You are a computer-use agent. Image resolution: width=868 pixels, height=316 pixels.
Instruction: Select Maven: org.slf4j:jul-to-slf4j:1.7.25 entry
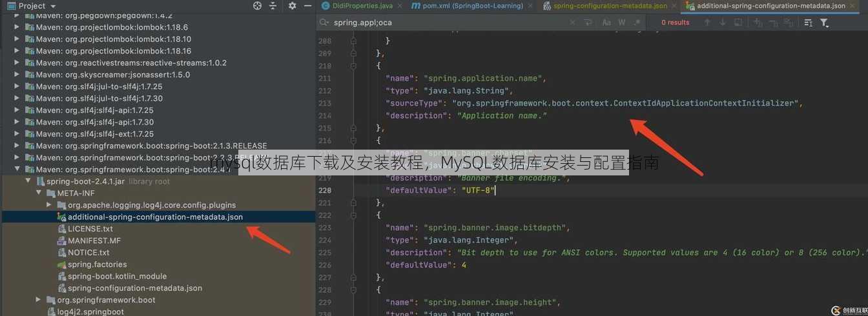coord(99,86)
